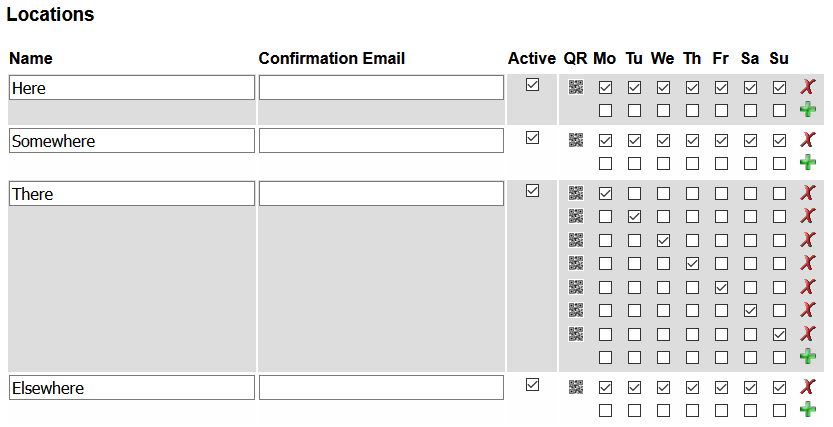
Task: Remove There's Sunday-only schedule row
Action: (x=808, y=333)
